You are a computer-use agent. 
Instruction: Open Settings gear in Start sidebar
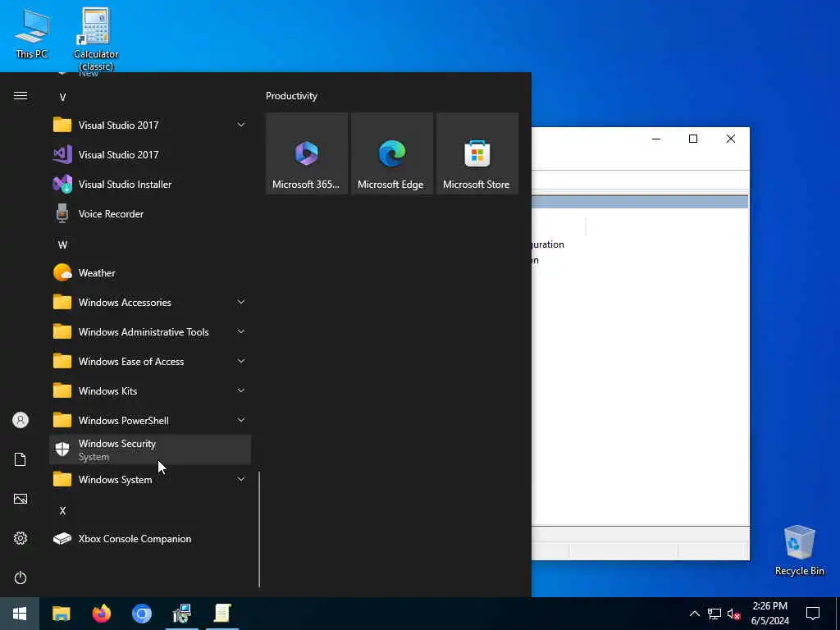click(21, 538)
